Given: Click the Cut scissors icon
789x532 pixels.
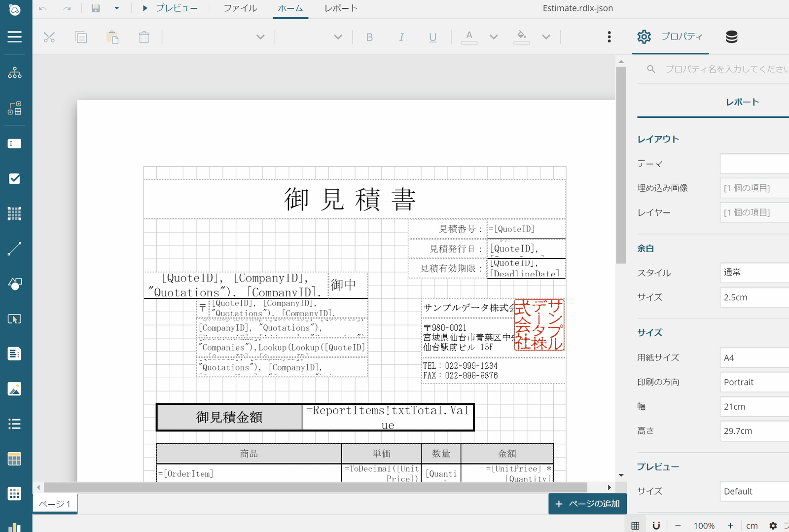Looking at the screenshot, I should pyautogui.click(x=49, y=37).
